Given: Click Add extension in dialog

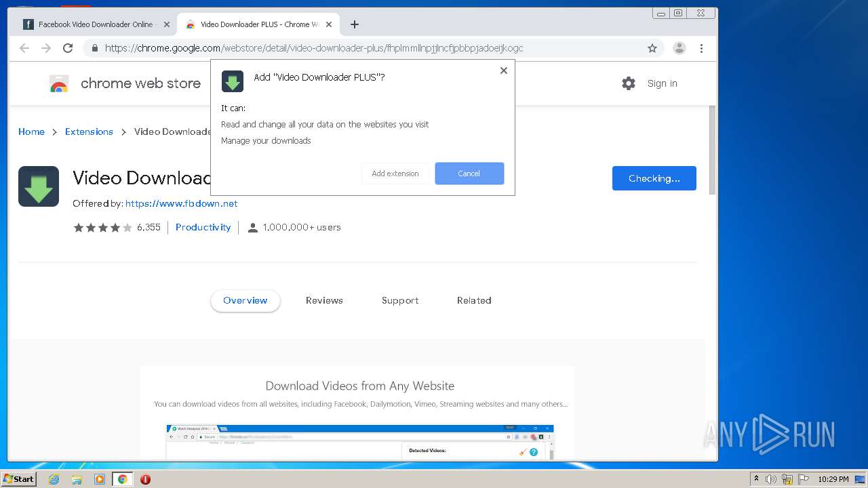Looking at the screenshot, I should [x=395, y=174].
